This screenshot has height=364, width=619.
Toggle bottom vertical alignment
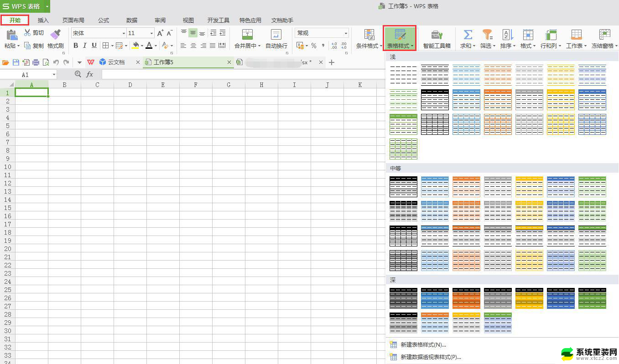203,33
